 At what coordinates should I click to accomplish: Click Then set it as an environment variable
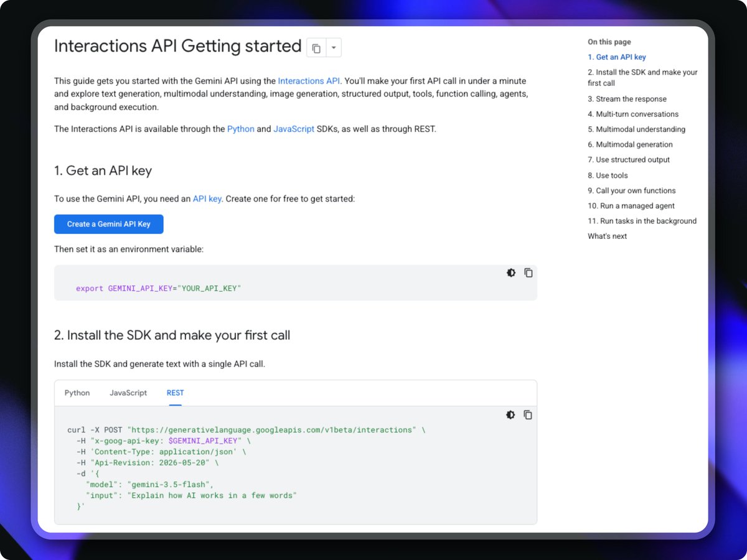click(129, 250)
